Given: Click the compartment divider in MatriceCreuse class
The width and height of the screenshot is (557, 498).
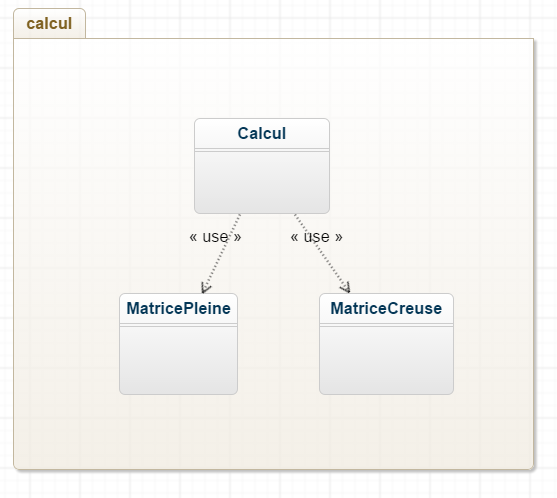Looking at the screenshot, I should coord(386,325).
